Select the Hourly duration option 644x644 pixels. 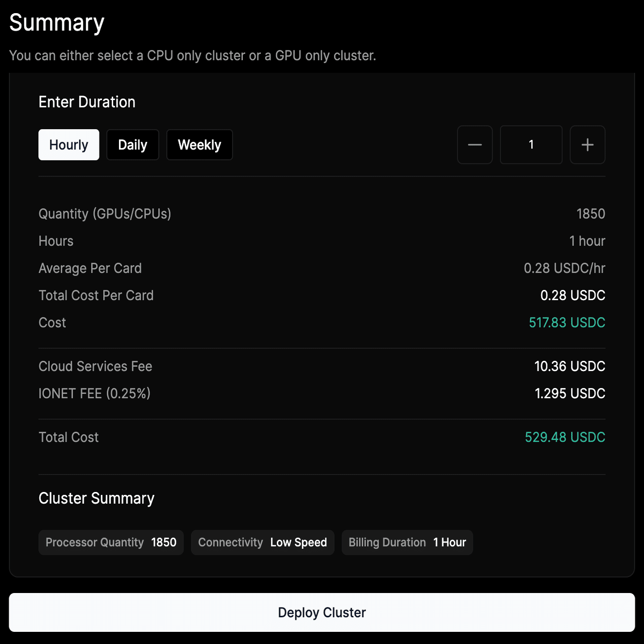[x=68, y=145]
